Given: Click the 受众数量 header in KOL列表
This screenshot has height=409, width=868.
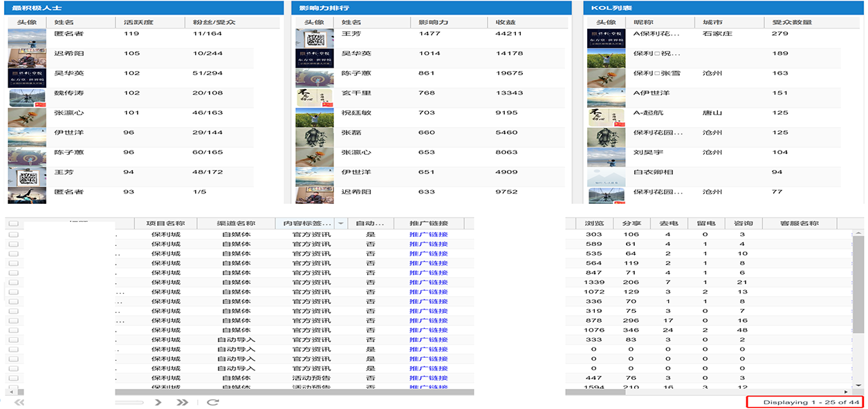Looking at the screenshot, I should (x=792, y=23).
